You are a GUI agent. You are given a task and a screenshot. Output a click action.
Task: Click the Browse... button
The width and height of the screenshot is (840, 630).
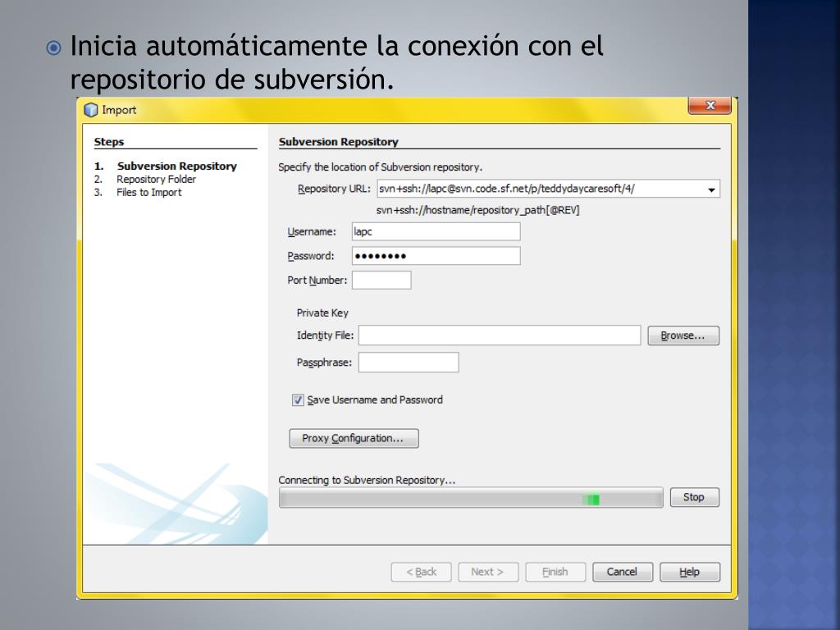[x=683, y=336]
